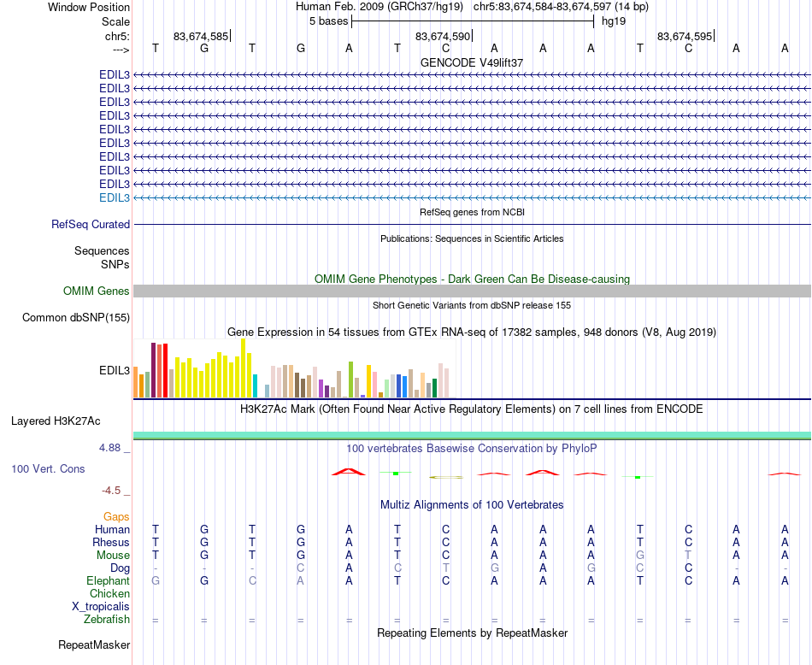Click the 100 Vert. Cons label
812x665 pixels.
(48, 468)
